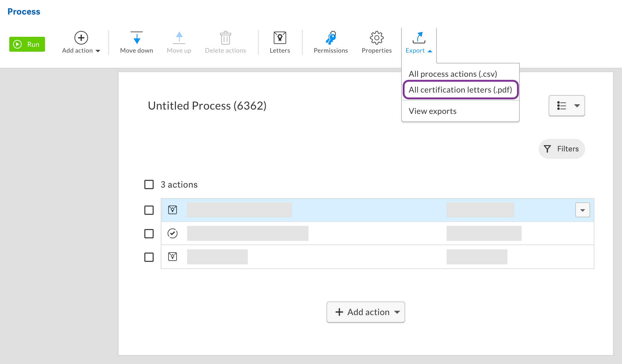
Task: Click the bottom Add action button
Action: (x=366, y=312)
